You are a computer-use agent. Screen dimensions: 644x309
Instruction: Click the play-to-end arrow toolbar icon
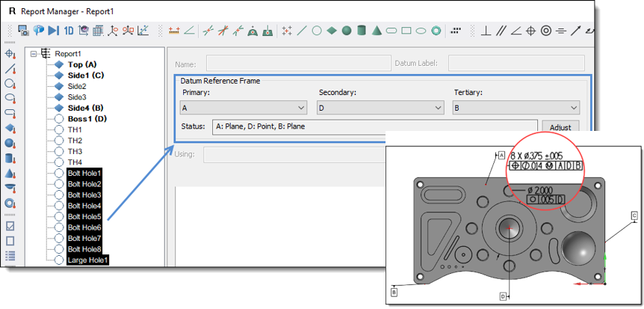click(x=53, y=31)
